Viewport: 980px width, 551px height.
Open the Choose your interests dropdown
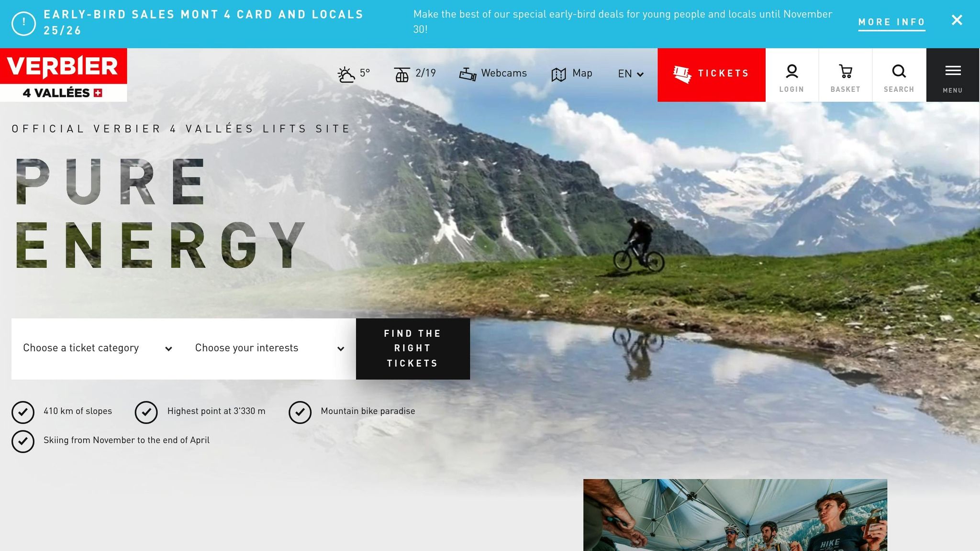269,348
